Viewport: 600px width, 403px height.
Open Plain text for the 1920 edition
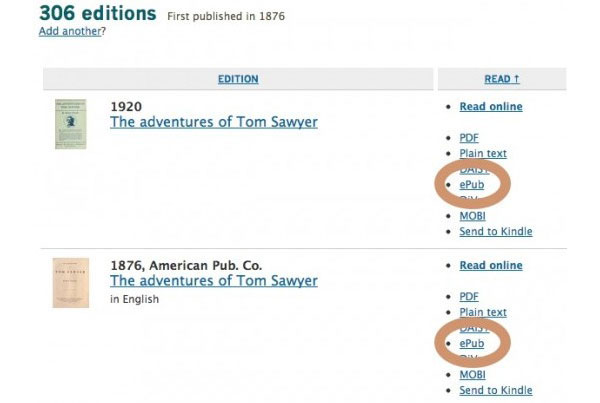483,153
